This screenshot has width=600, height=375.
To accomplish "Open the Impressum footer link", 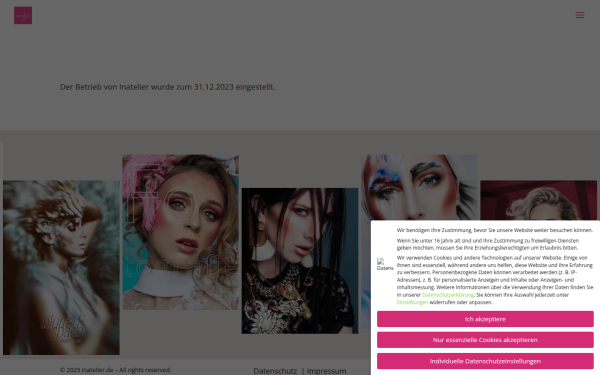I will tap(326, 371).
